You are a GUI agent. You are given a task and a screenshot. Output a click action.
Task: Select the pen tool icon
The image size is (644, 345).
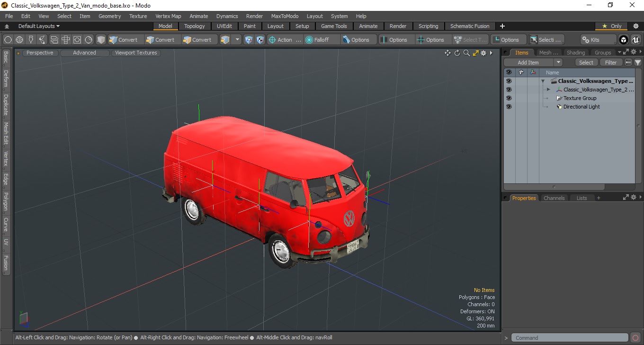click(31, 40)
